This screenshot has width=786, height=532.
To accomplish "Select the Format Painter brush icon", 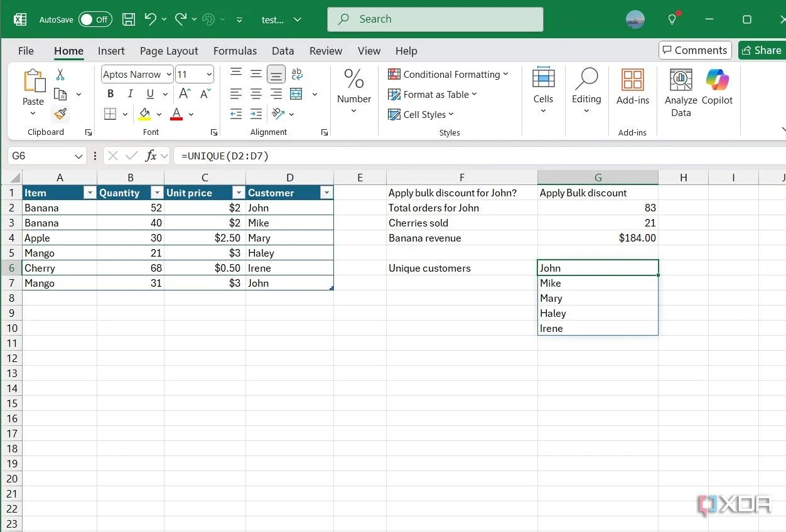I will tap(60, 114).
